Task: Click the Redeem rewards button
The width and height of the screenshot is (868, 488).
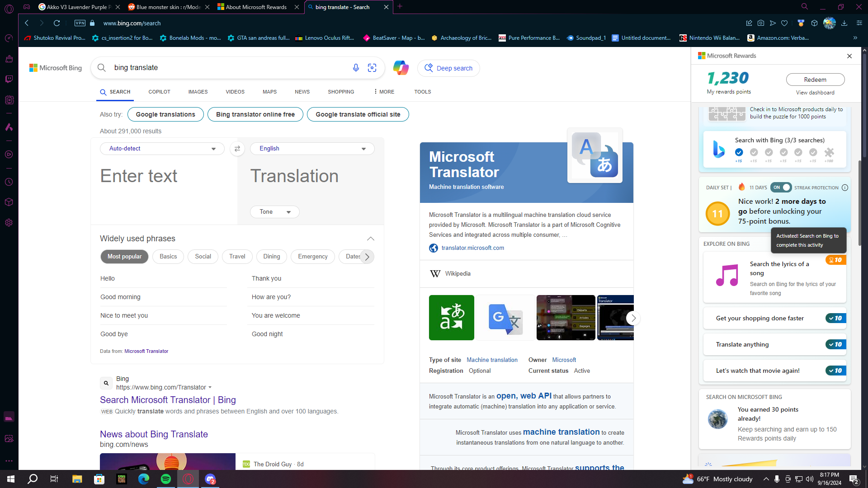Action: pos(815,80)
